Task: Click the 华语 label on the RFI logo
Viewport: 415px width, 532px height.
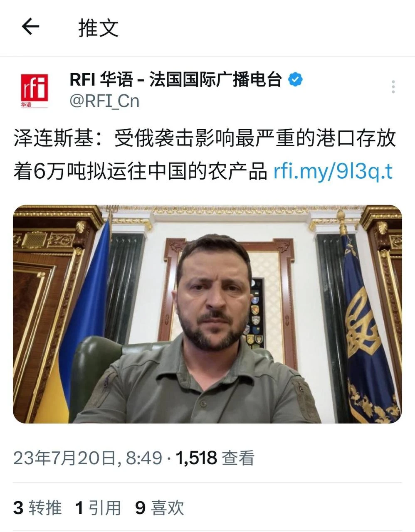Action: click(26, 105)
